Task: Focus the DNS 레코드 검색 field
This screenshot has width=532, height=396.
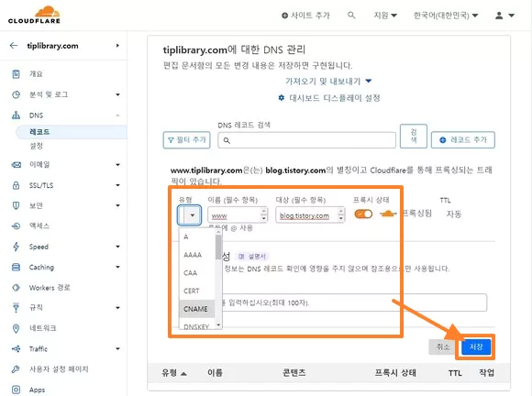Action: click(x=306, y=140)
